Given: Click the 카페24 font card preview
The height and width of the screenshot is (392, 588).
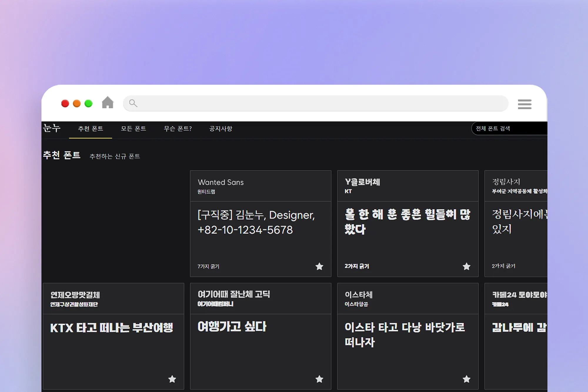Looking at the screenshot, I should (519, 327).
